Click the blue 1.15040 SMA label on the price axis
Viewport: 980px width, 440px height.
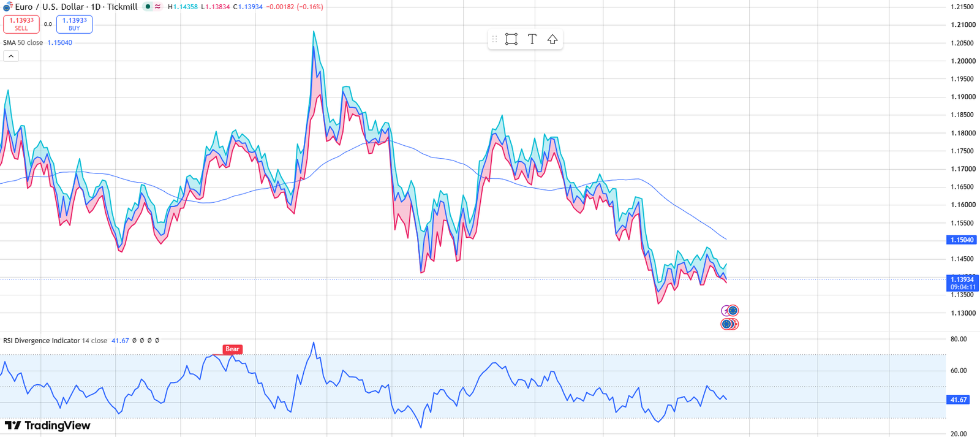coord(962,240)
